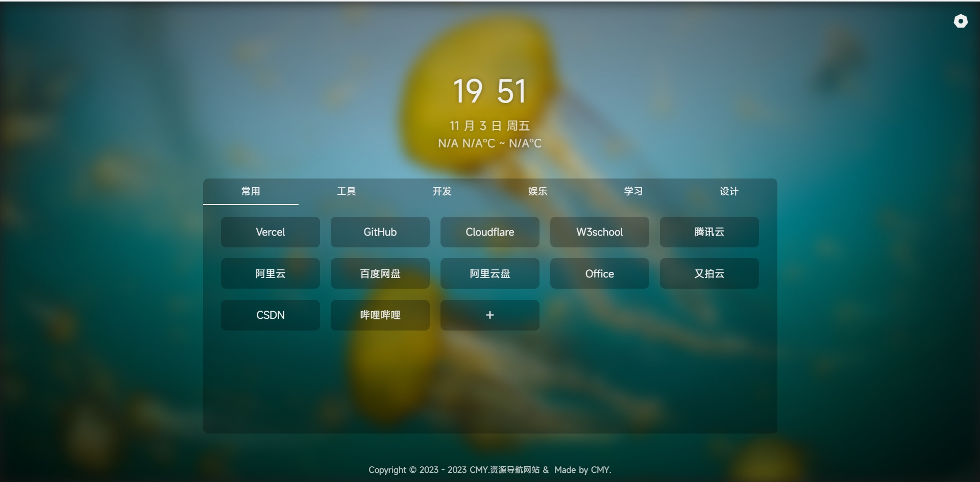Open the 阿里云 shortcut
Screen dimensions: 980x482
click(x=270, y=273)
